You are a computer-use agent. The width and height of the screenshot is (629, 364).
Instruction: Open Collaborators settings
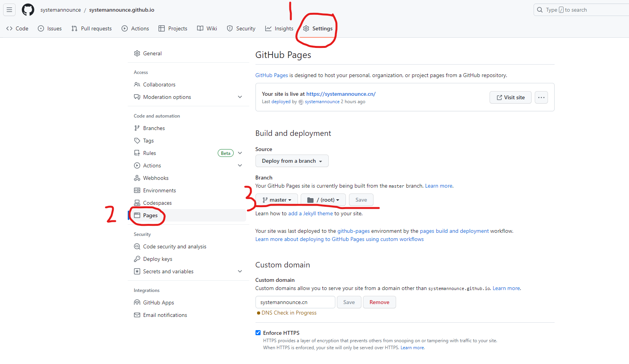189,84
